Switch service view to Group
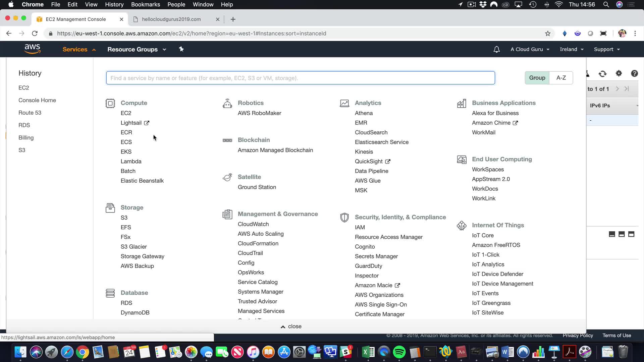644x362 pixels. coord(537,78)
